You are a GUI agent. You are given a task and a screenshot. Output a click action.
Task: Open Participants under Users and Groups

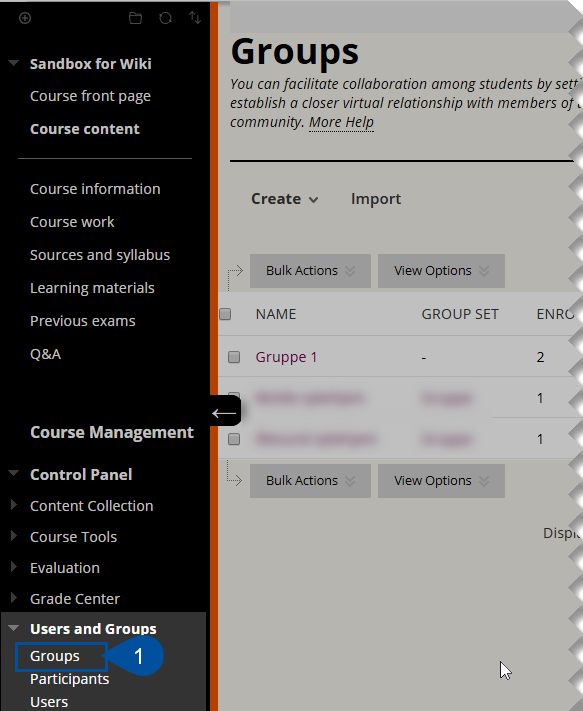pos(69,679)
